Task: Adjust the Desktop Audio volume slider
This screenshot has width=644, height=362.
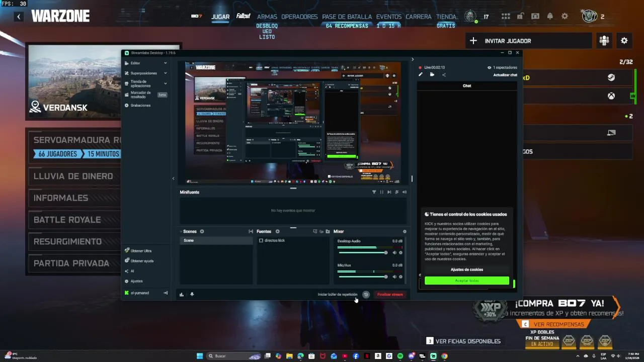Action: 363,252
